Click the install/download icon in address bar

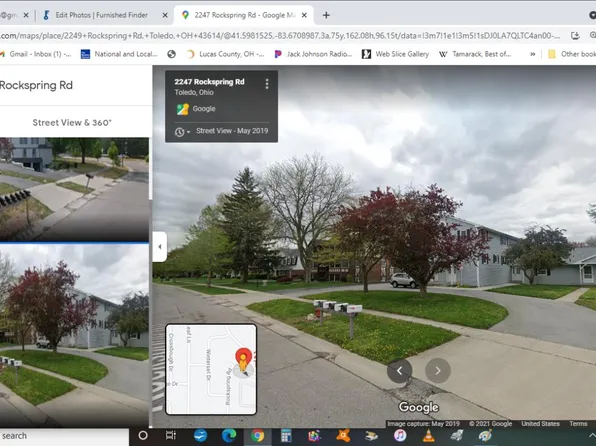click(x=575, y=35)
